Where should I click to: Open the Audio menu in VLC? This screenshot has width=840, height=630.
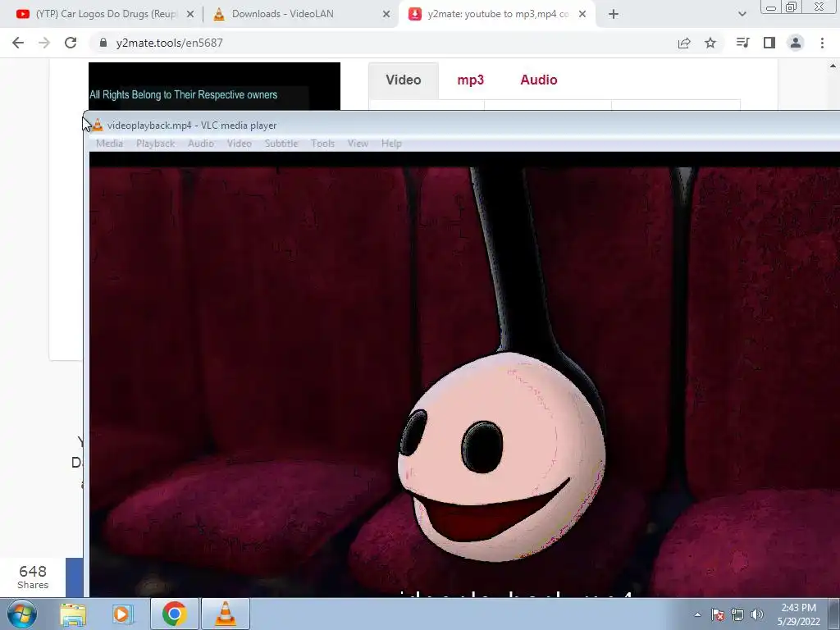click(x=201, y=144)
